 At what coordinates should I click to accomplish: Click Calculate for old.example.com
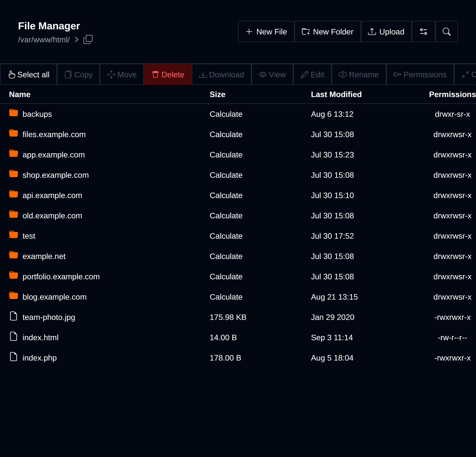(226, 216)
